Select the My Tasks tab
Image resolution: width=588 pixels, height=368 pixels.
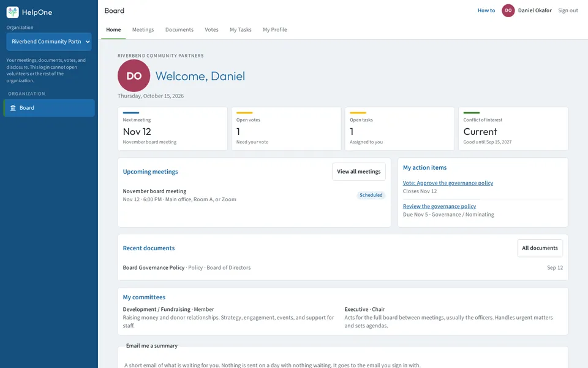pos(240,29)
